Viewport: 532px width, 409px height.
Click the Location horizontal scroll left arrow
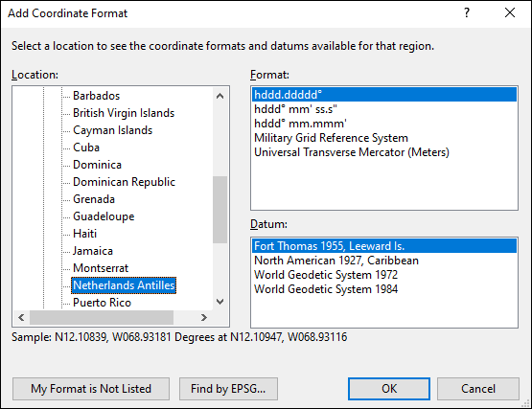[x=21, y=317]
